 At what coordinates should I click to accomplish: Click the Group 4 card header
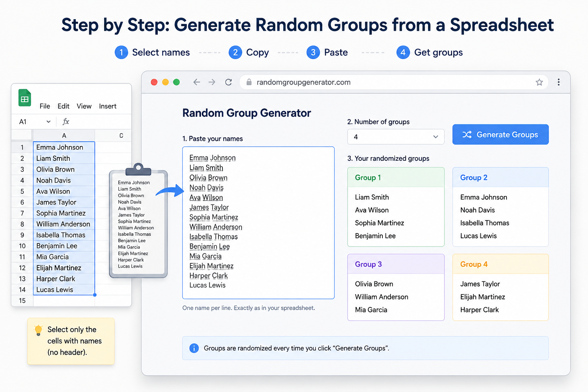[x=500, y=264]
